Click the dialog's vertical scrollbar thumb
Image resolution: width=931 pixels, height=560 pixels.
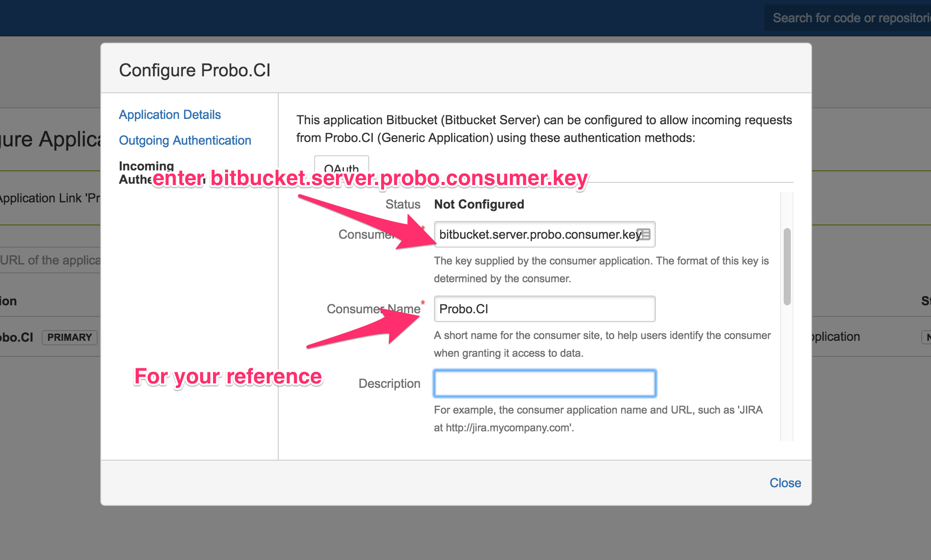click(787, 266)
